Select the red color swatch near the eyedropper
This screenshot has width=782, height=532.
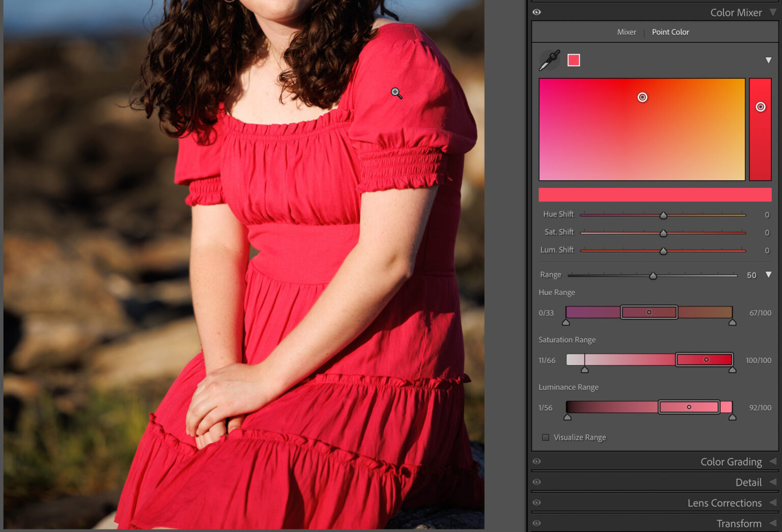click(573, 60)
